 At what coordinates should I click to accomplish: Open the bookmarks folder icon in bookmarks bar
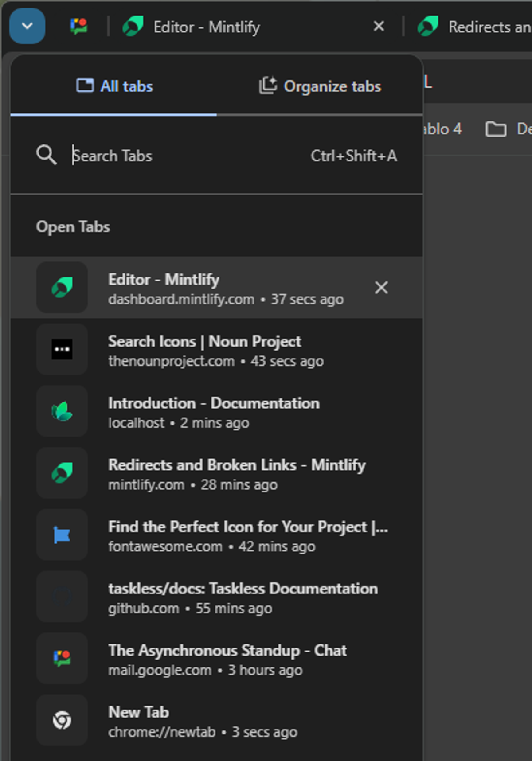(x=496, y=129)
